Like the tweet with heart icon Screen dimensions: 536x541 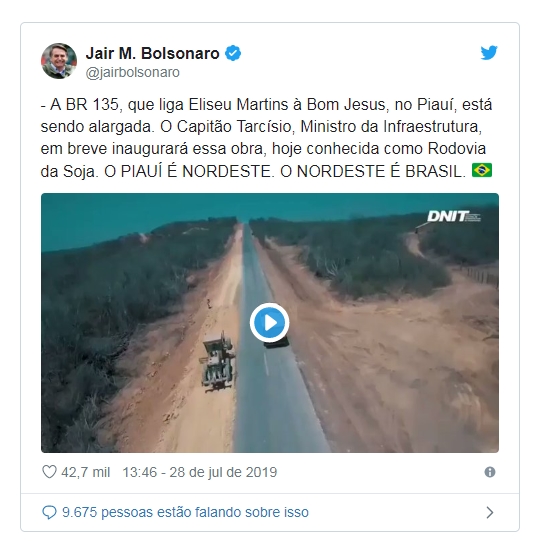tap(49, 472)
